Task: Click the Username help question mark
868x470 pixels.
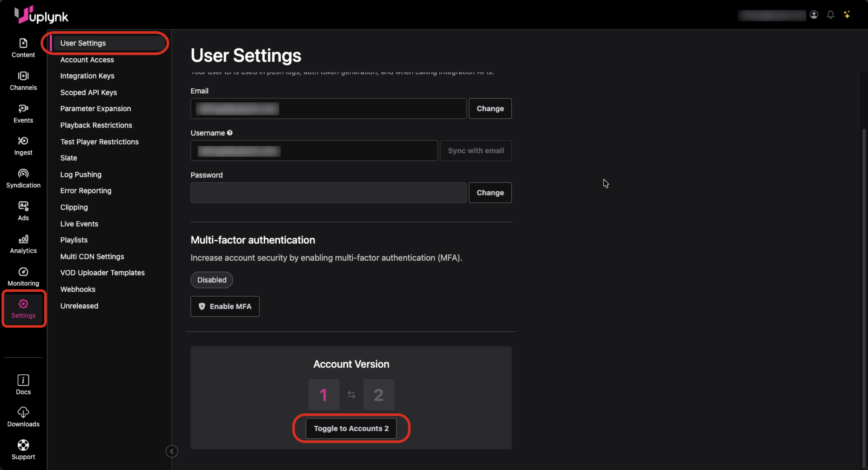Action: 229,133
